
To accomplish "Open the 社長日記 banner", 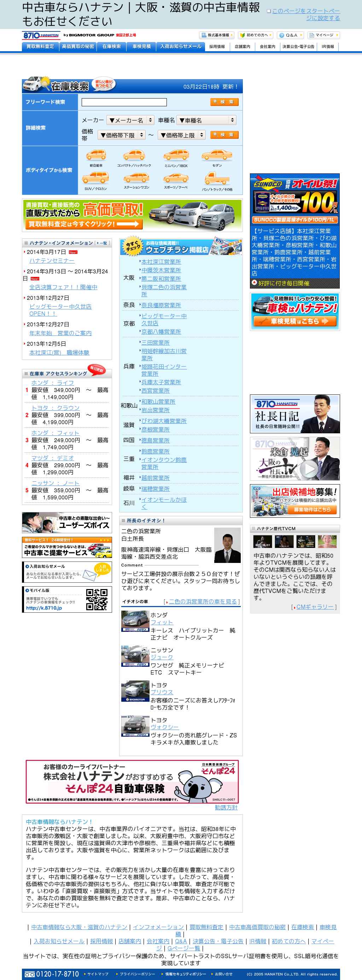I will [294, 414].
